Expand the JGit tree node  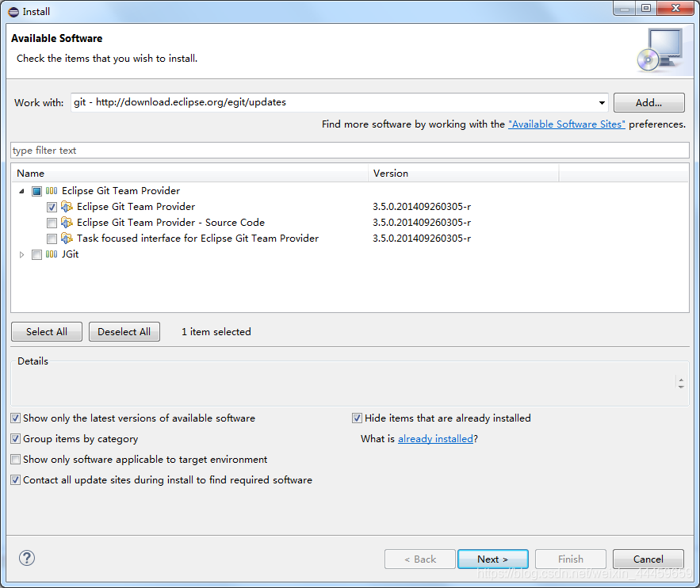point(21,254)
